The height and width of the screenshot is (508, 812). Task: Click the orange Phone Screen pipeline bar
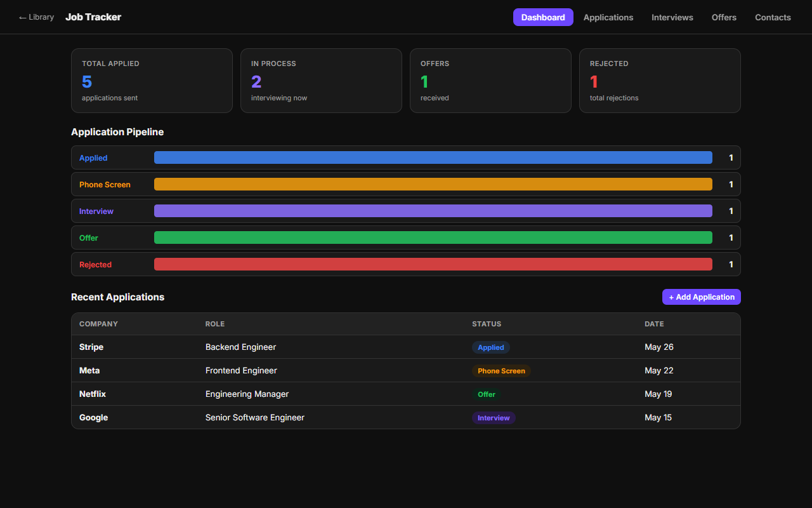click(x=433, y=184)
